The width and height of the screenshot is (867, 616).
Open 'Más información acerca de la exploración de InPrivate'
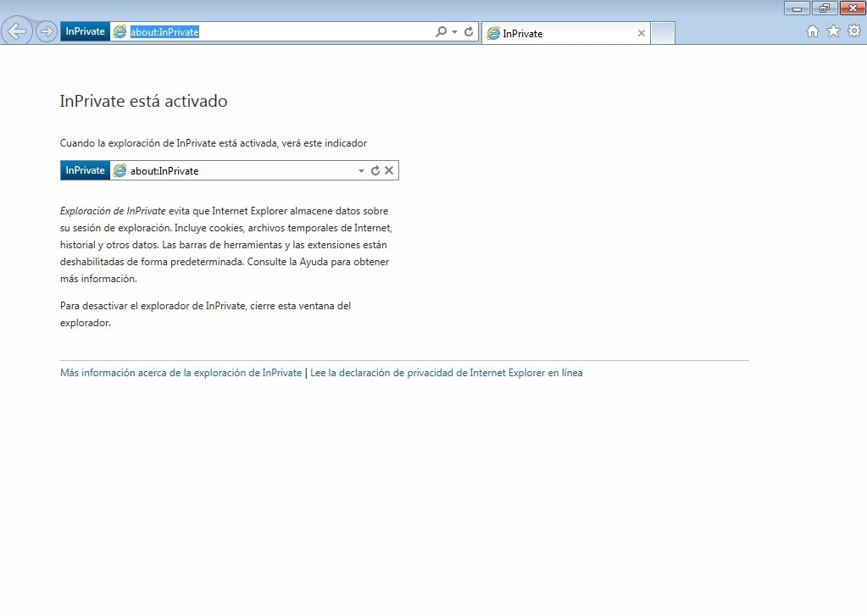(181, 373)
